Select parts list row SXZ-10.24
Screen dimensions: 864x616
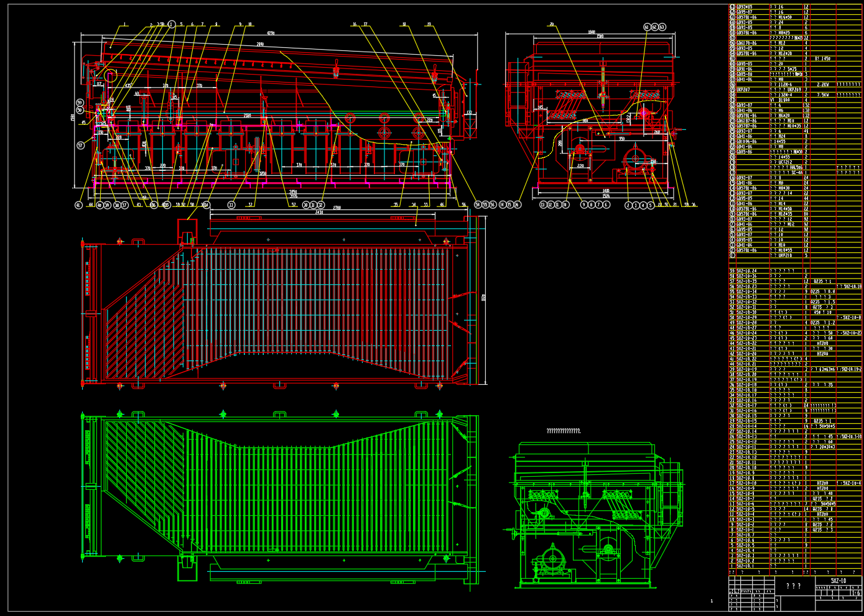click(746, 271)
